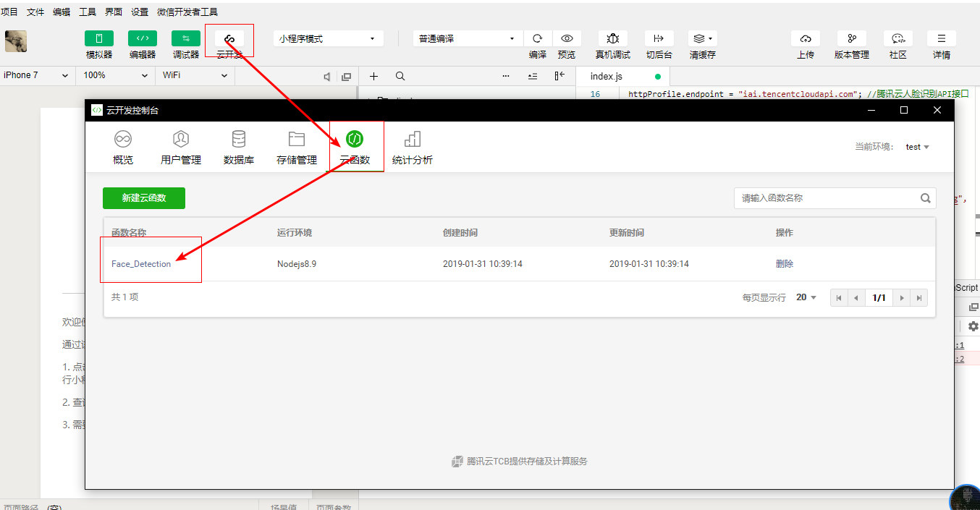The image size is (980, 510).
Task: Delete Face_Detection via 删除 link
Action: click(x=785, y=264)
